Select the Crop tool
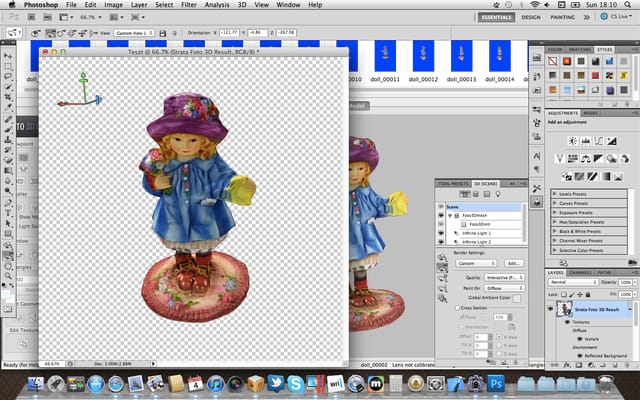 click(x=8, y=97)
